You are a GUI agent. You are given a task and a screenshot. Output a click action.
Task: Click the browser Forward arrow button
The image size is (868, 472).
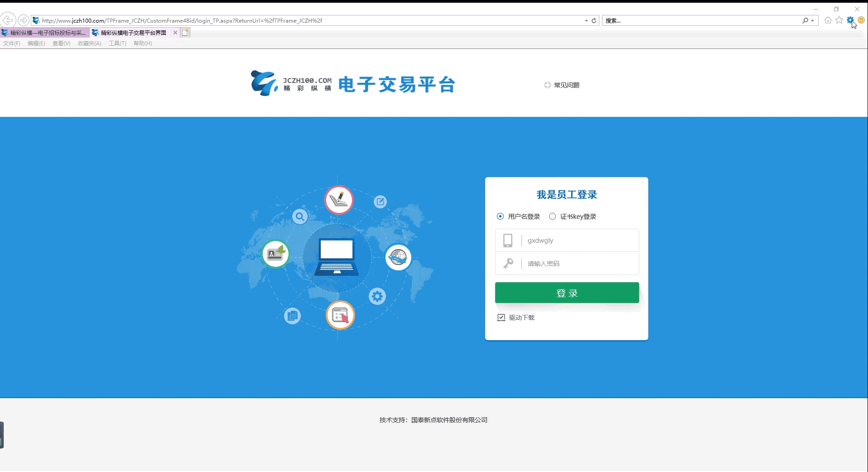(x=24, y=20)
